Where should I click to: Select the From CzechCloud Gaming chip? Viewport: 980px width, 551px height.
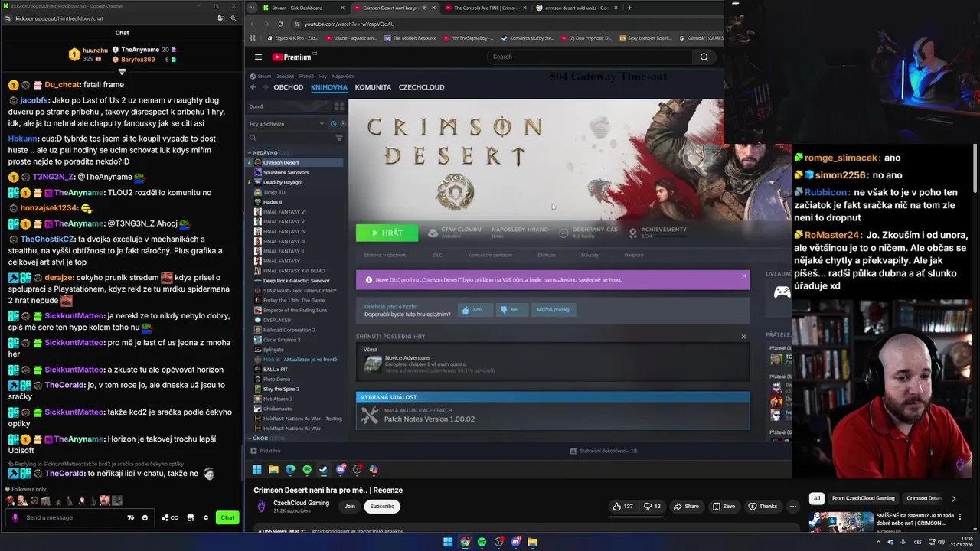(x=863, y=498)
